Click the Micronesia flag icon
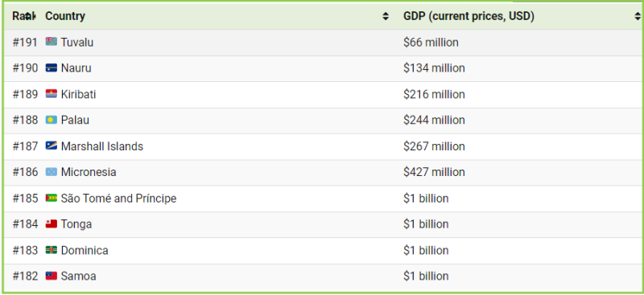Viewport: 644px width, 295px height. (52, 172)
